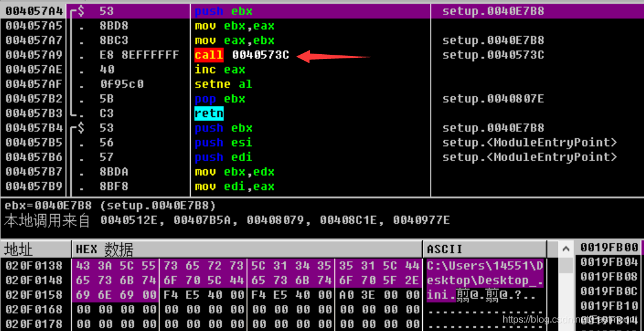The image size is (644, 331).
Task: Click opcode bytes E8 8EFFFFFF
Action: (x=140, y=55)
